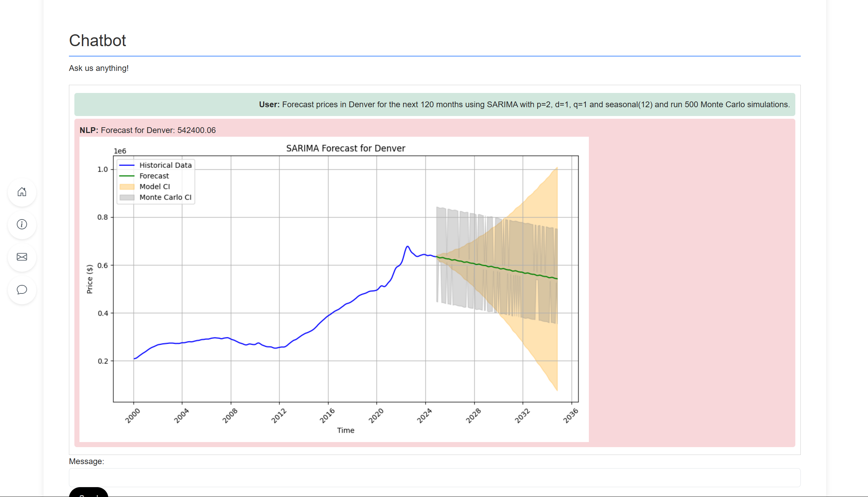Click the "Price ($)" y-axis label

tap(90, 279)
